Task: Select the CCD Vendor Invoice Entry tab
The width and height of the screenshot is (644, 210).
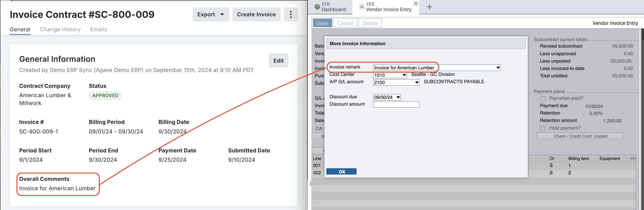Action: click(386, 7)
